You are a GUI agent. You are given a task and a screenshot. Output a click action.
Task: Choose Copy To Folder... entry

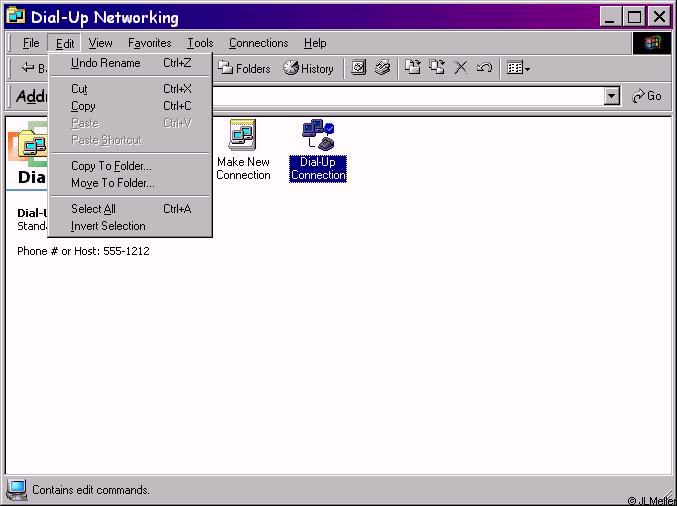click(130, 166)
